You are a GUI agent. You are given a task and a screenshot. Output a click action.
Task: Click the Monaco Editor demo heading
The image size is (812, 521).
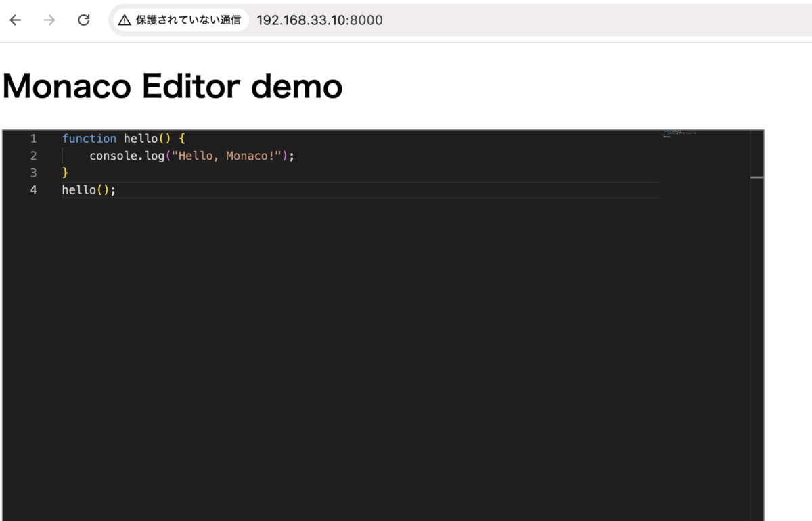(x=171, y=86)
